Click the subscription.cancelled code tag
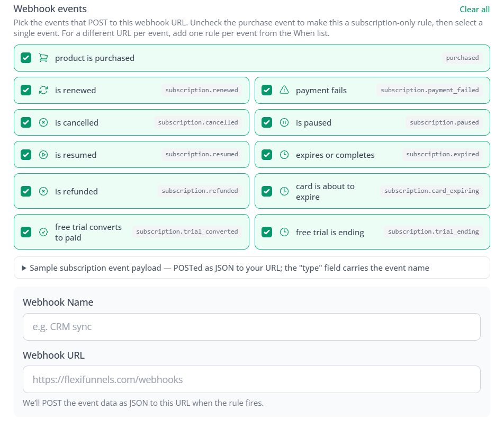The height and width of the screenshot is (427, 504). click(x=198, y=122)
